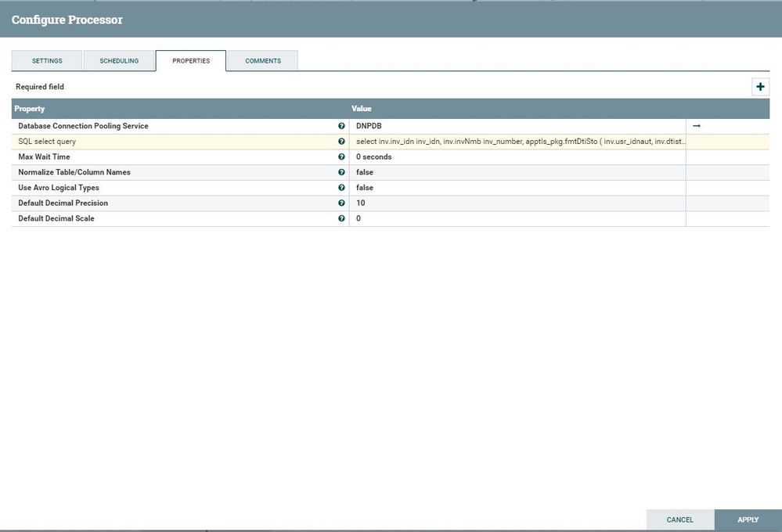This screenshot has height=532, width=782.
Task: Go to DNPDB controller service arrow
Action: tap(697, 126)
